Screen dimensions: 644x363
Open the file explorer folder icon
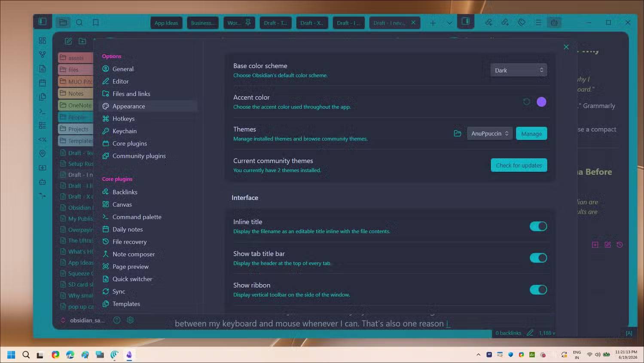tap(63, 22)
